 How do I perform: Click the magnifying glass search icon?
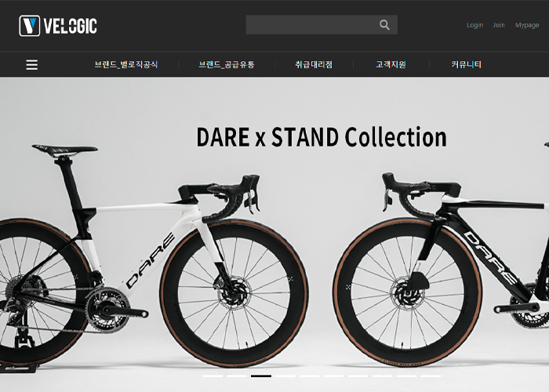pyautogui.click(x=384, y=25)
